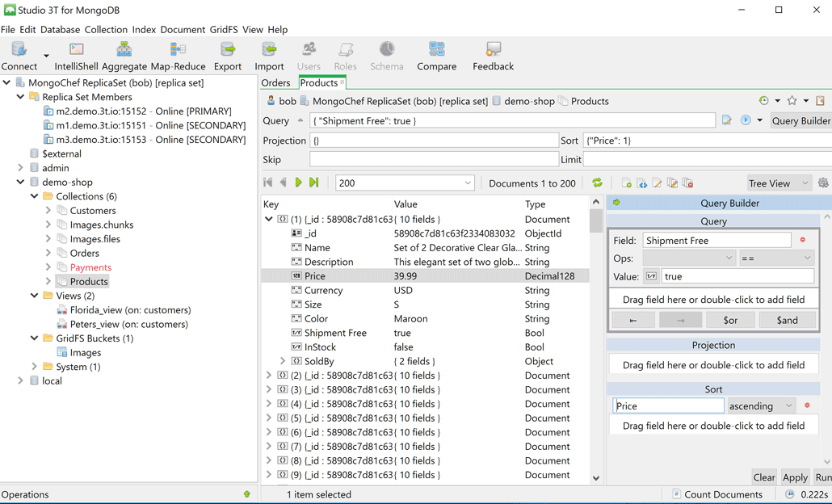Viewport: 832px width, 504px height.
Task: Expand the Customers collection
Action: click(48, 210)
